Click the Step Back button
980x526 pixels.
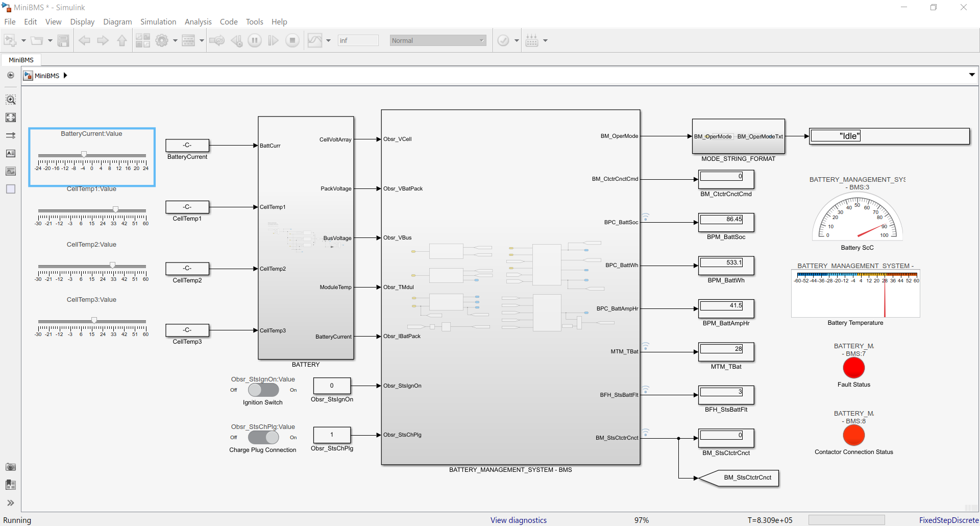236,40
